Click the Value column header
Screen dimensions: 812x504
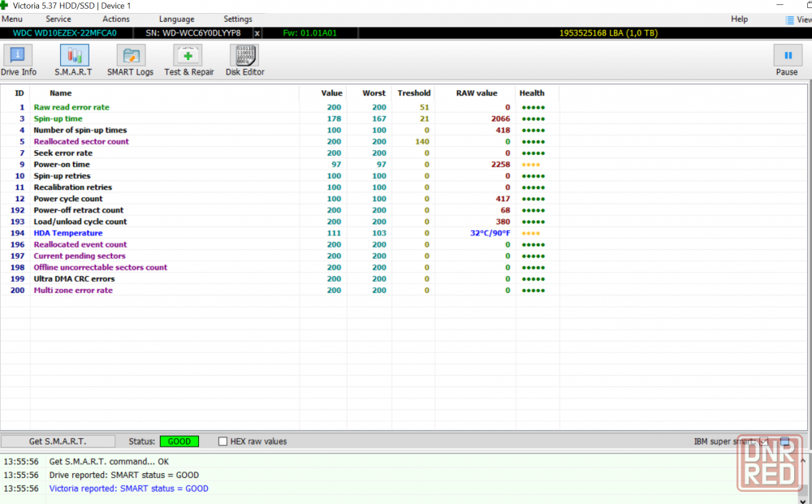pyautogui.click(x=331, y=93)
